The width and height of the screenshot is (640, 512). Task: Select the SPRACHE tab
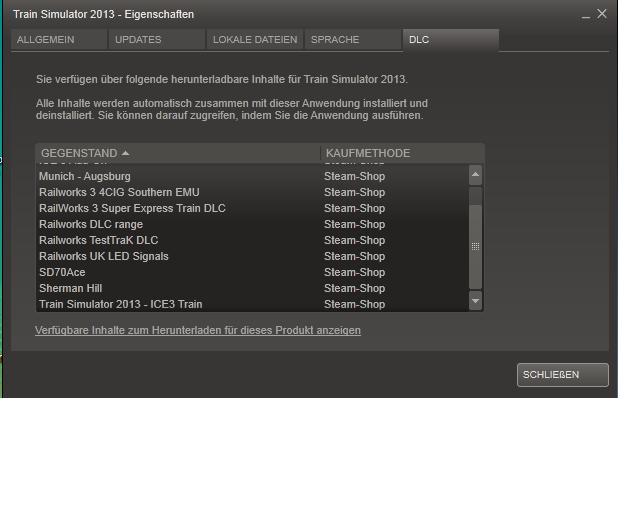(x=353, y=40)
